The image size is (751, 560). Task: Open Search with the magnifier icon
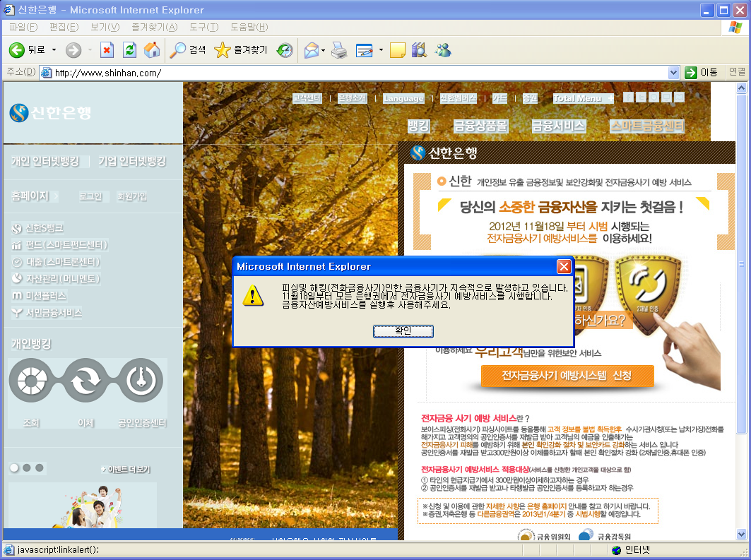point(178,49)
